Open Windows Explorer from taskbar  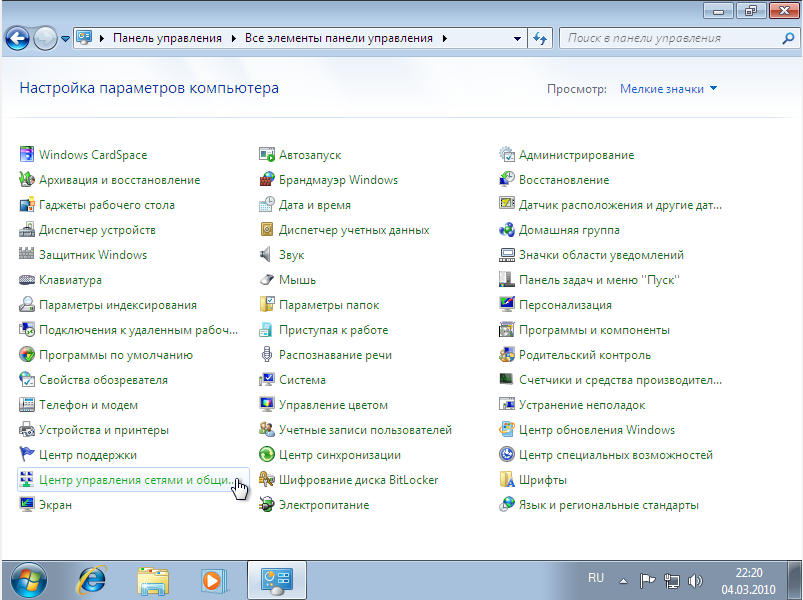tap(153, 581)
